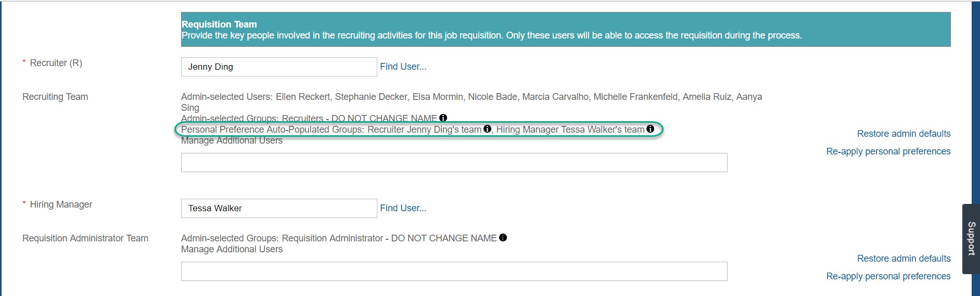Focus the Hiring Manager field containing Tessa Walker
Screen dimensions: 980x296
[x=279, y=208]
